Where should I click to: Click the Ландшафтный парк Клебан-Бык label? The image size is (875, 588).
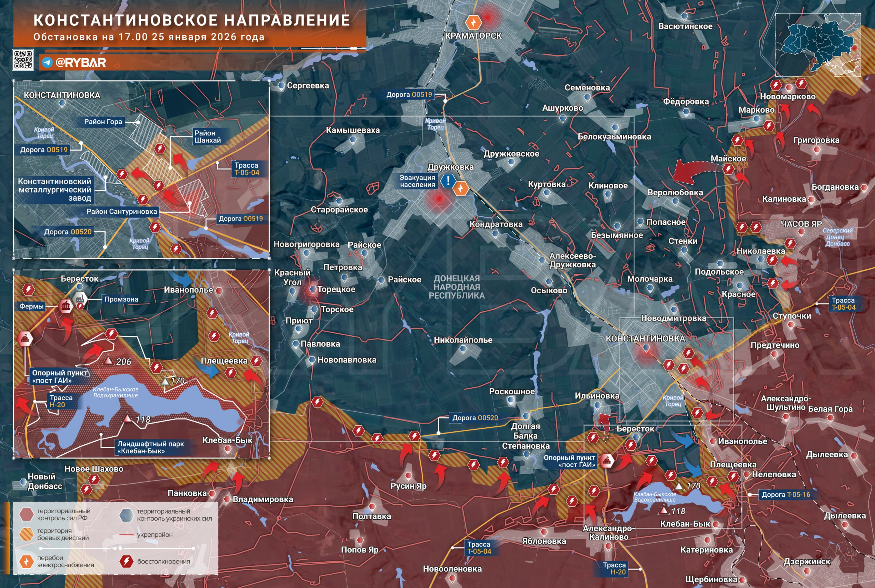151,447
